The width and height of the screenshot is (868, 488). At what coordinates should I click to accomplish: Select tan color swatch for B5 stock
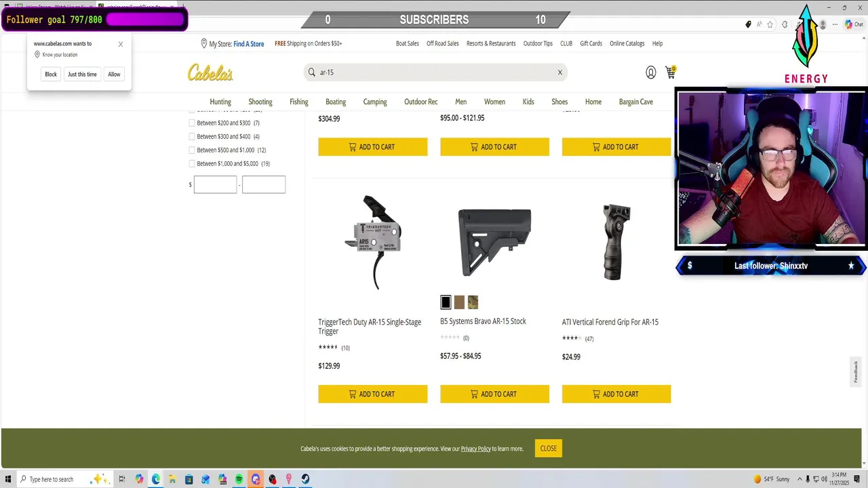459,302
